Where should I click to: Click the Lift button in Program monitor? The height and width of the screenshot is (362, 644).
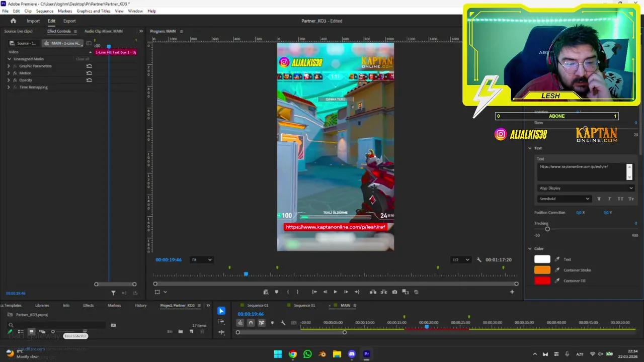[x=373, y=292]
